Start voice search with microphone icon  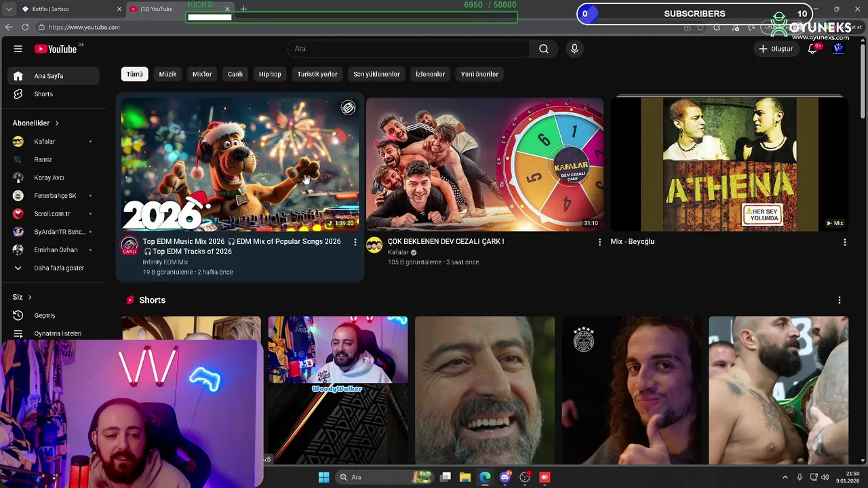574,49
